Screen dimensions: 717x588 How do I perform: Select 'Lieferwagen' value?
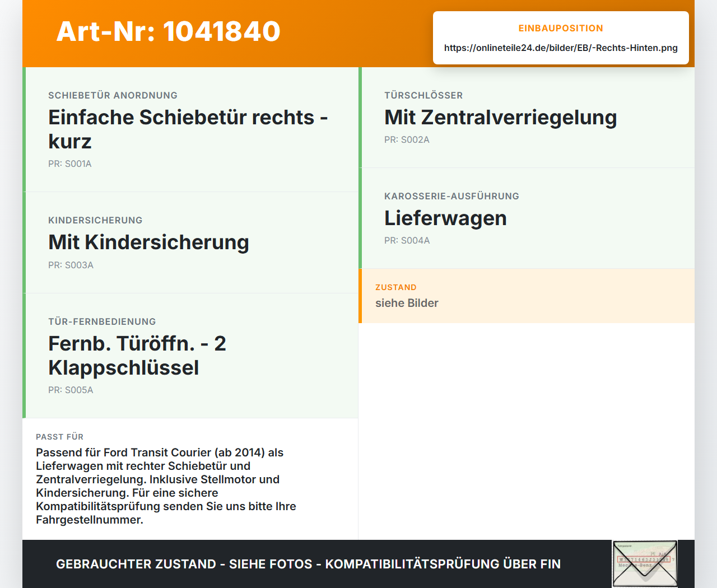445,218
